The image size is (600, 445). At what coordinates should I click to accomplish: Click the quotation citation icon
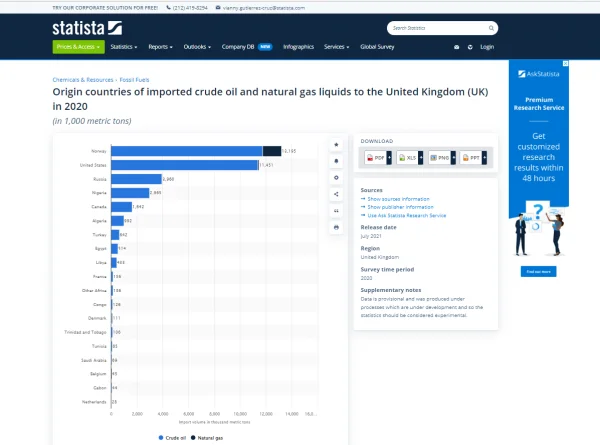point(336,211)
